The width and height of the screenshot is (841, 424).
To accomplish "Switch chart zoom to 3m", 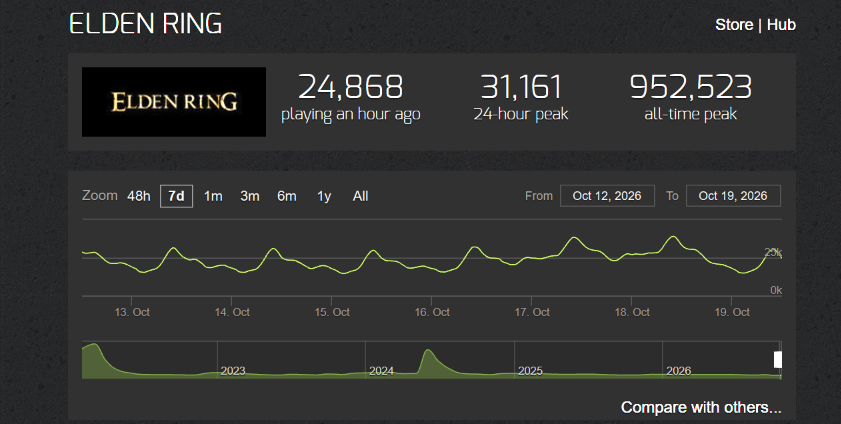I will (x=250, y=196).
